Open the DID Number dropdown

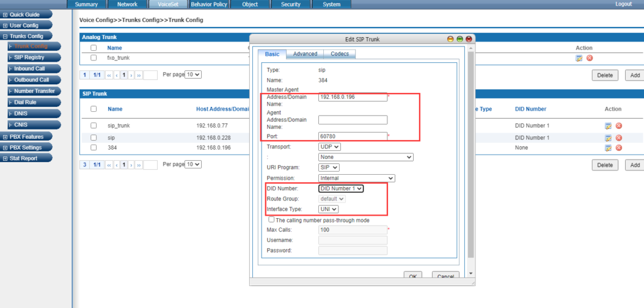pos(341,189)
